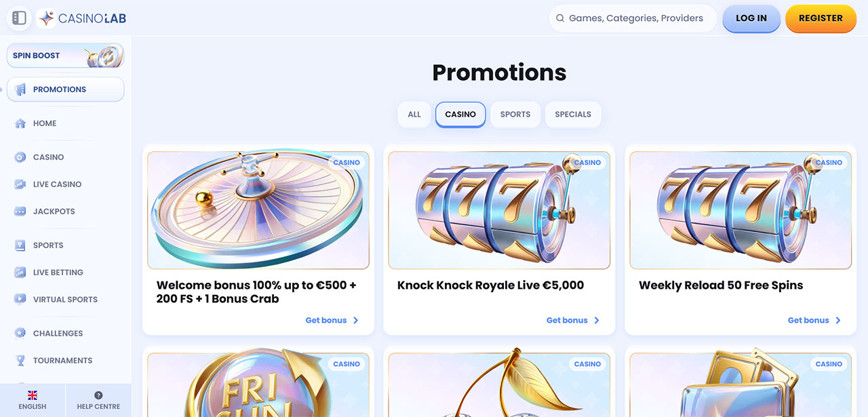Open Sports via its sidebar icon

[x=20, y=245]
